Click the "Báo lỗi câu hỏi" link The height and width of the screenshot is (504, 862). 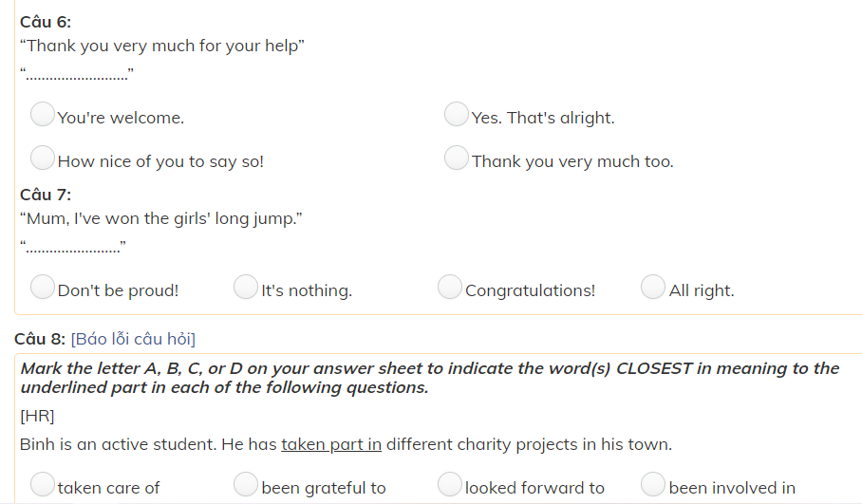133,339
